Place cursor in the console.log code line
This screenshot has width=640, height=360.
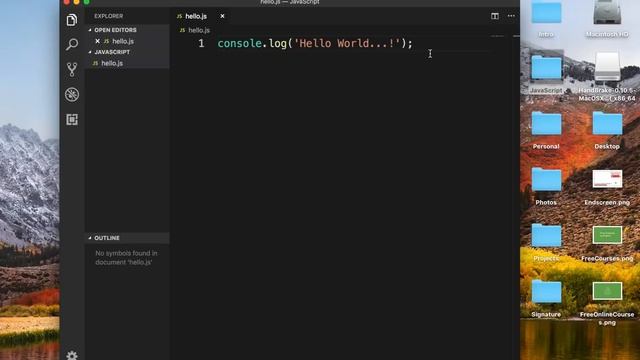point(315,43)
